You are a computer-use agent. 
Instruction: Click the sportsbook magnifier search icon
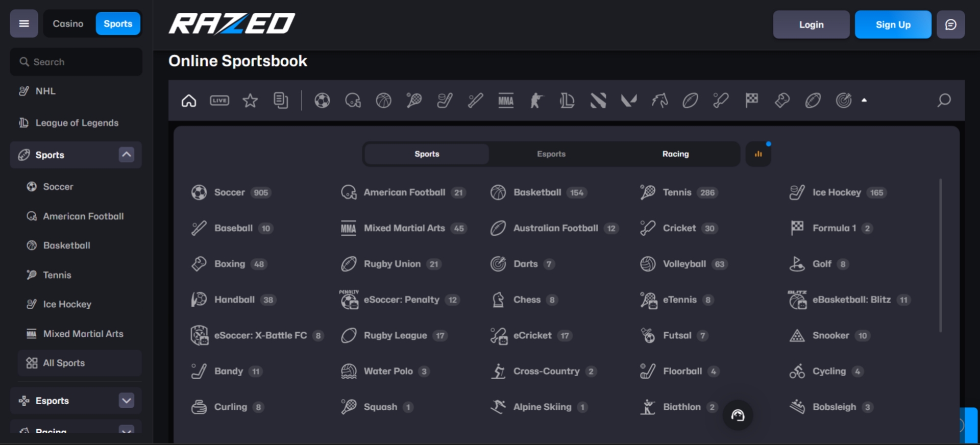coord(944,101)
